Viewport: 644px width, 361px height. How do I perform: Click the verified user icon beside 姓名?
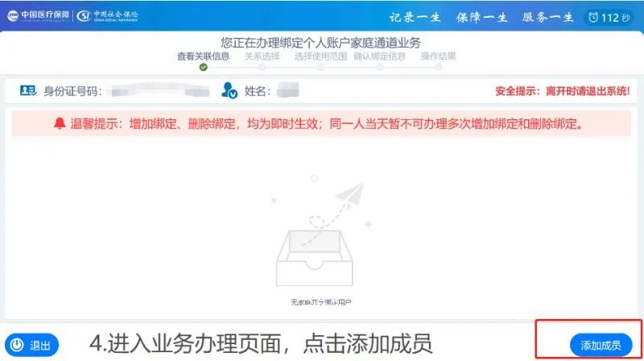click(229, 90)
